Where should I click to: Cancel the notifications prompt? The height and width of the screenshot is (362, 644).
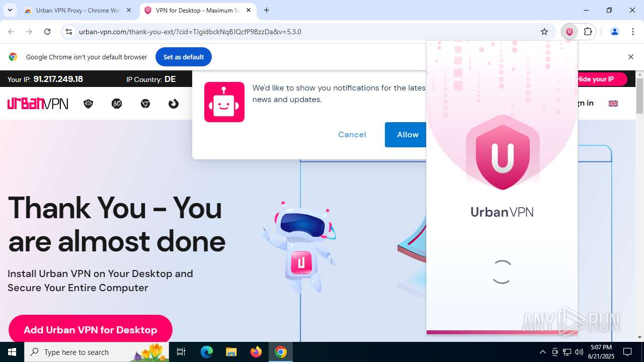(x=352, y=135)
